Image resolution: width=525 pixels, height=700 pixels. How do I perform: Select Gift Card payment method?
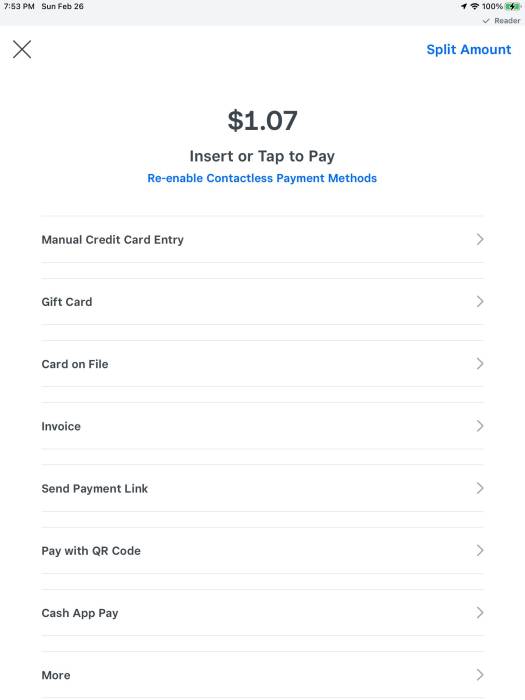pyautogui.click(x=262, y=302)
